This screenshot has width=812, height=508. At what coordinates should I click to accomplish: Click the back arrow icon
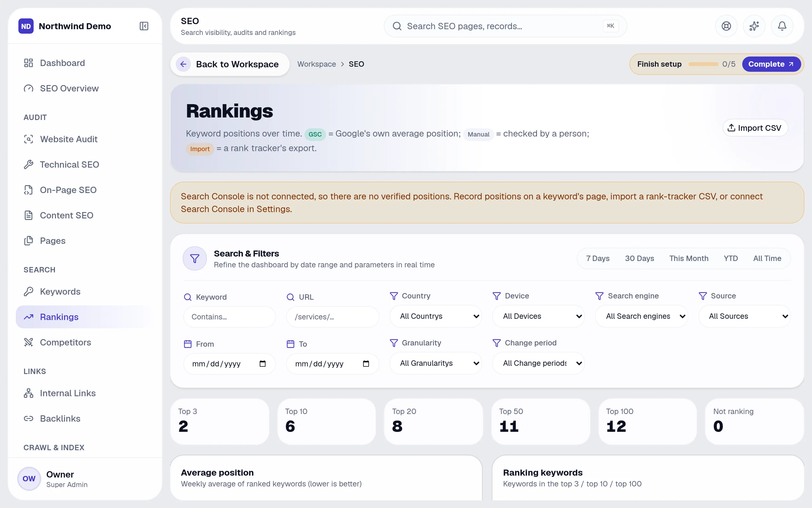coord(183,64)
